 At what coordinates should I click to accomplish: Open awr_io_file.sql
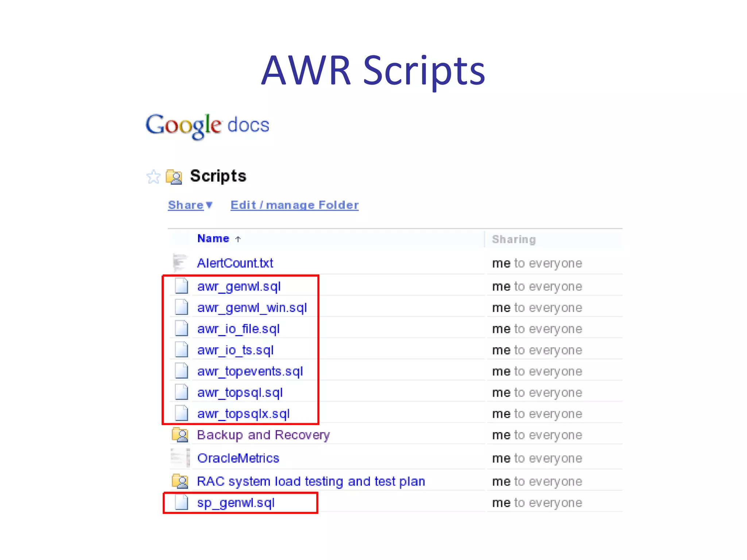coord(239,329)
